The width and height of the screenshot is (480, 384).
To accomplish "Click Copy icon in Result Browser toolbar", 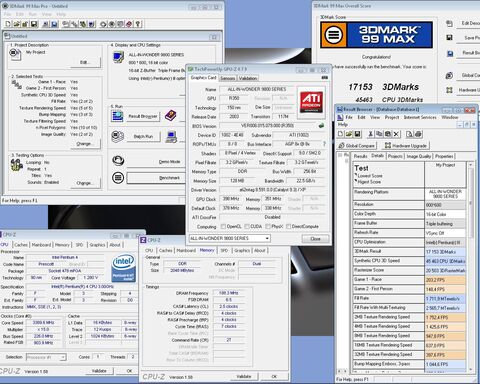I will coord(379,134).
